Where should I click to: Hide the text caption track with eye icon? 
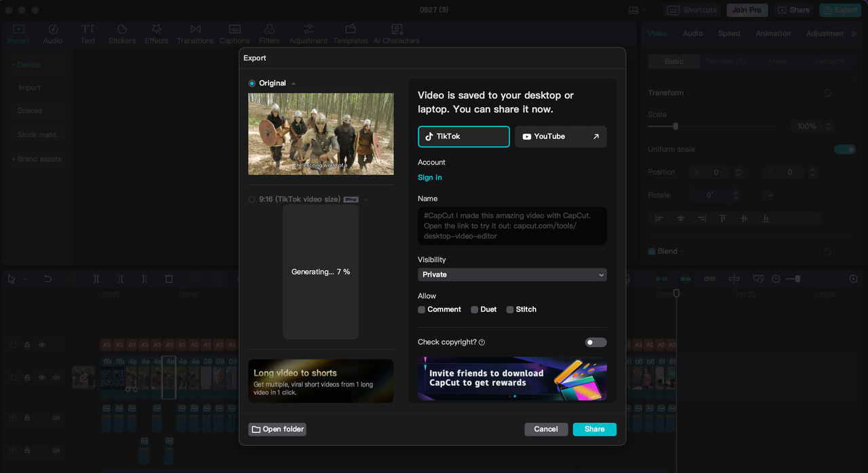pyautogui.click(x=42, y=344)
